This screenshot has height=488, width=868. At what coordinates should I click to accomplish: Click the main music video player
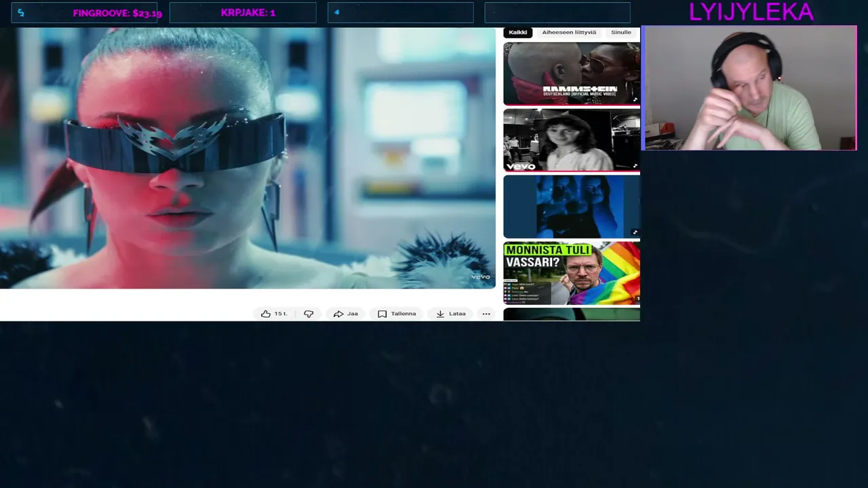[248, 158]
